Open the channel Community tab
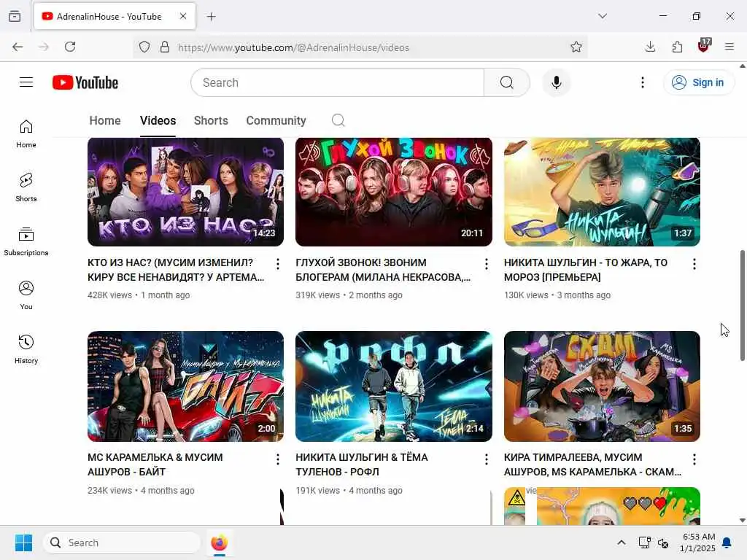 click(x=276, y=120)
